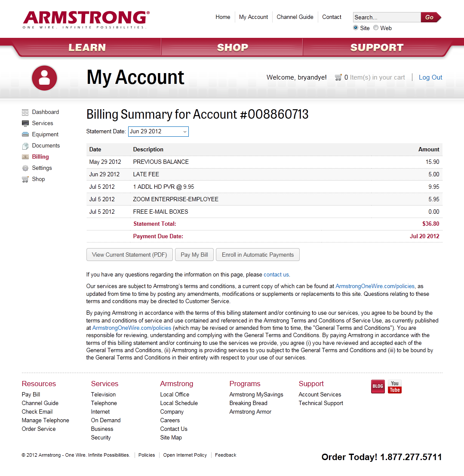Open the LEARN navigation tab
Screen dimensions: 464x476
coord(87,47)
